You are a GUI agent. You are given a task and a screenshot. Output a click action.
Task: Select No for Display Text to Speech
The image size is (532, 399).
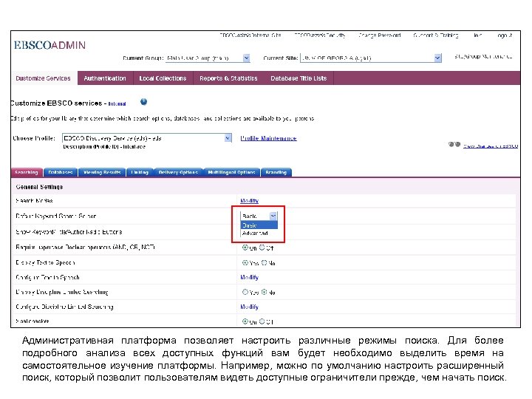coord(265,262)
